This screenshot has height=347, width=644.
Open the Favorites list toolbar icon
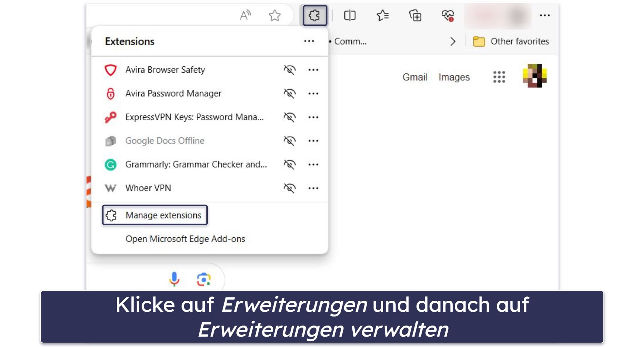pos(383,15)
